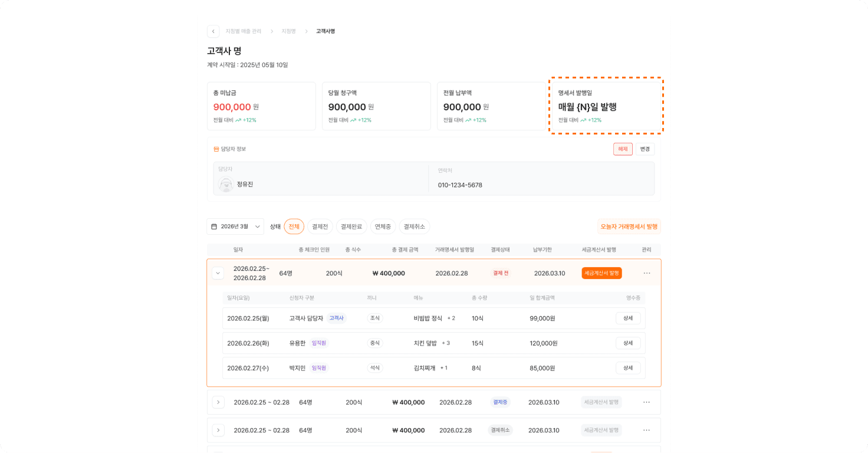This screenshot has height=453, width=868.
Task: Click the 중식 meal tag
Action: point(375,343)
